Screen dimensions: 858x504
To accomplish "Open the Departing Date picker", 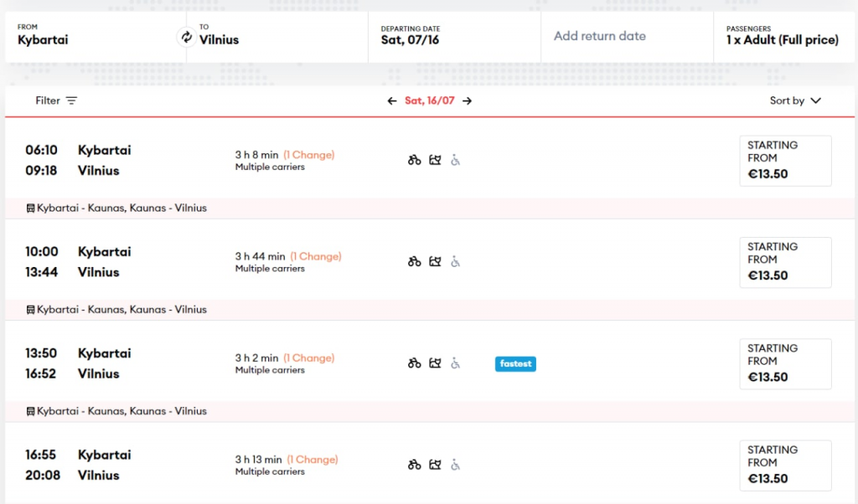I will click(454, 36).
